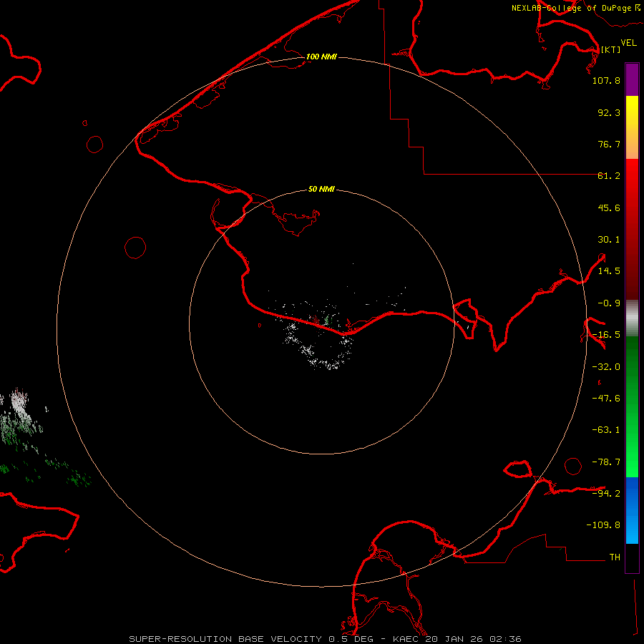Viewport: 644px width, 644px height.
Task: Click the -32.0 legend value
Action: (606, 367)
